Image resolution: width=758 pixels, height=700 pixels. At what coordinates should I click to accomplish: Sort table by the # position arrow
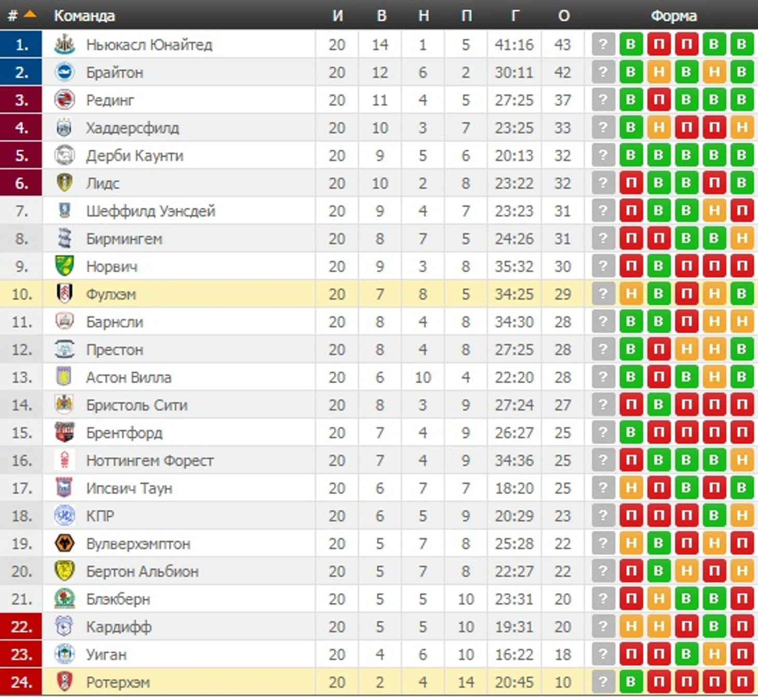(x=30, y=15)
